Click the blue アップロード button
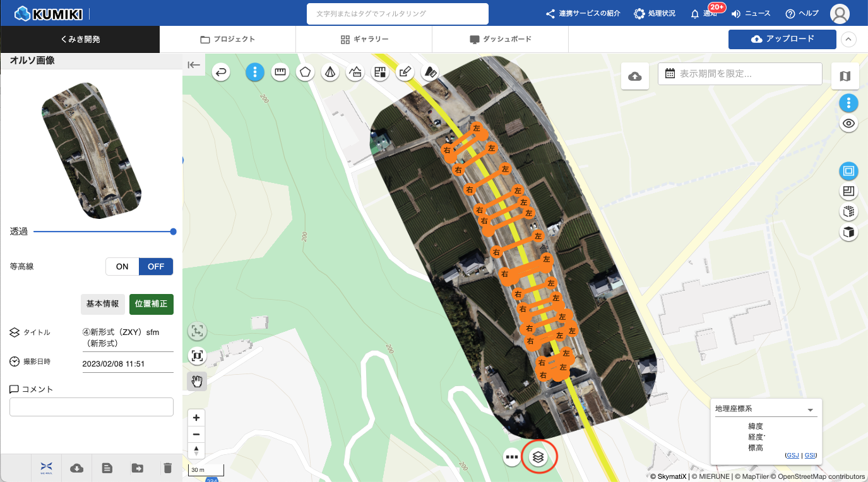 [782, 39]
